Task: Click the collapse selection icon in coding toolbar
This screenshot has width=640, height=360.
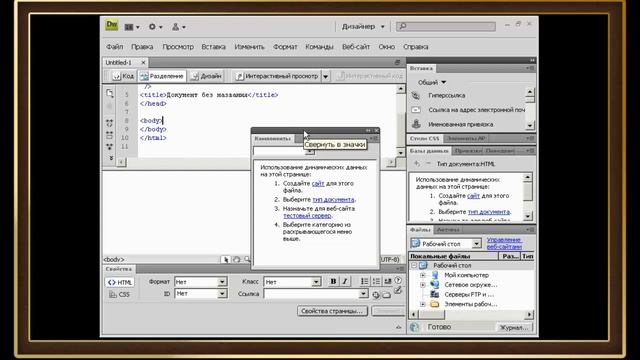Action: (x=109, y=135)
